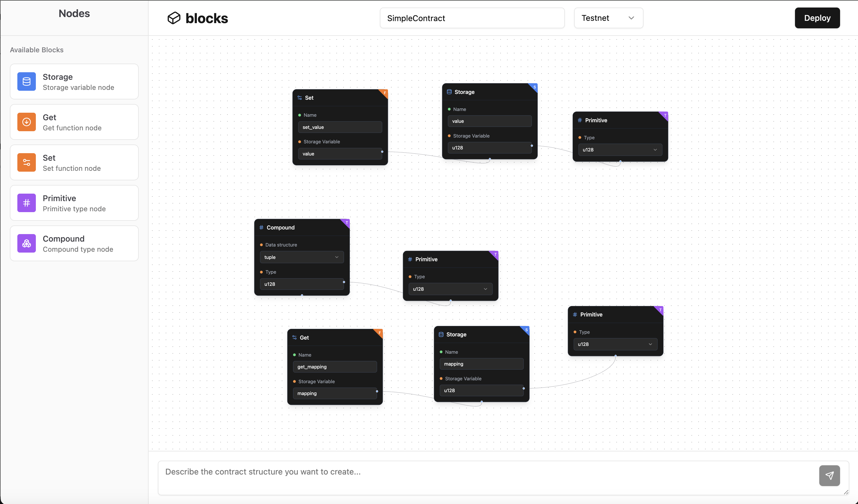The height and width of the screenshot is (504, 858).
Task: Select the Storage variable node card
Action: pyautogui.click(x=74, y=82)
